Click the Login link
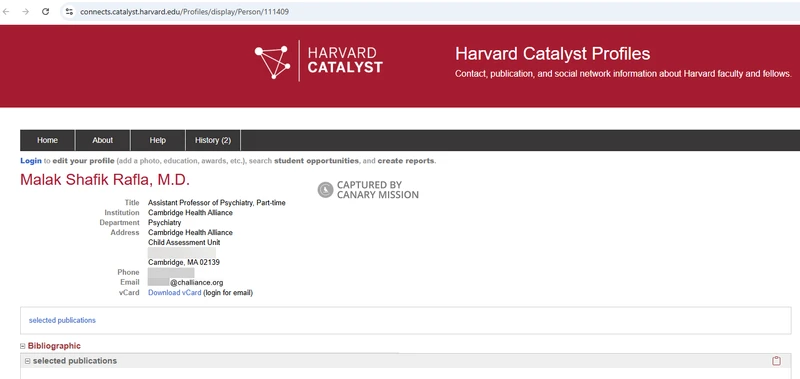Image resolution: width=800 pixels, height=379 pixels. 31,161
